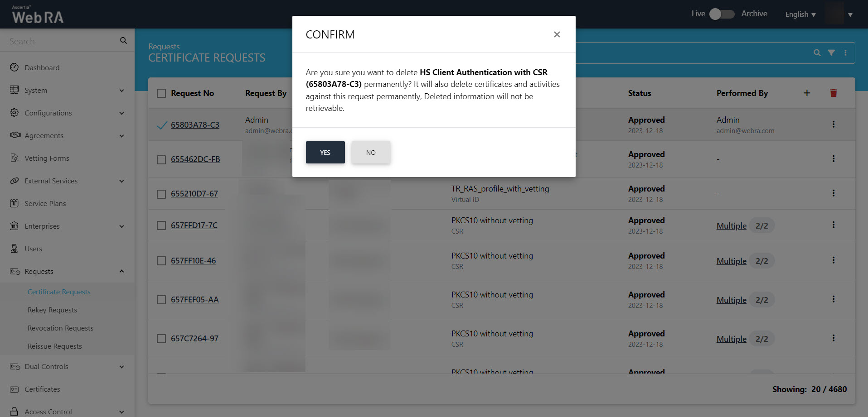Screen dimensions: 868x417
Task: Expand the Agreements menu chevron
Action: point(121,136)
